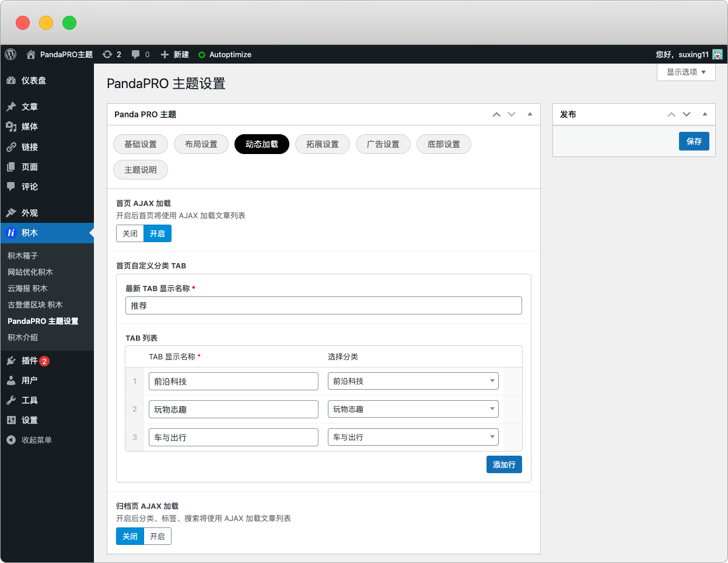728x563 pixels.
Task: Switch to the 底部设置 tab
Action: [444, 144]
